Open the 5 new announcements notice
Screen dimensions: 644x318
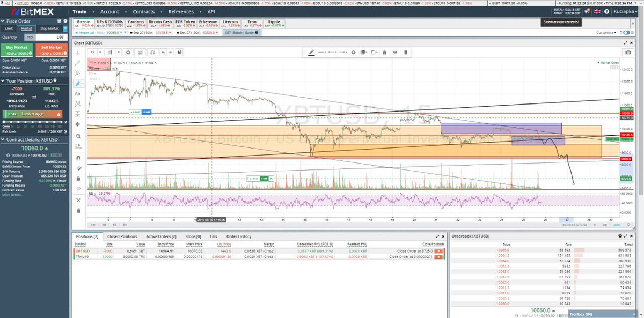[x=561, y=22]
